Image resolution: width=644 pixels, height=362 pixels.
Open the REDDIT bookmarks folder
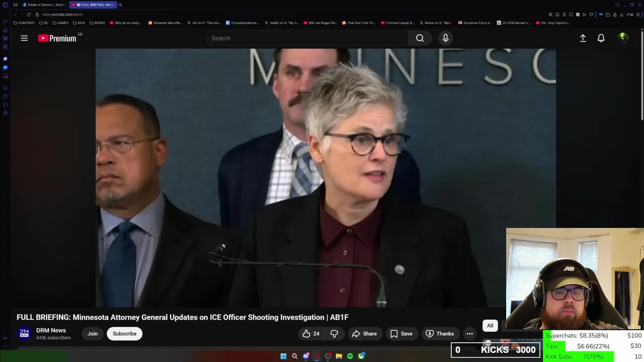click(97, 23)
